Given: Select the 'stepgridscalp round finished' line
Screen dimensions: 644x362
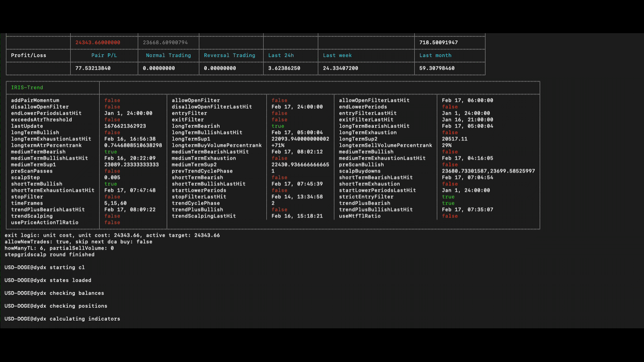Looking at the screenshot, I should coord(49,254).
